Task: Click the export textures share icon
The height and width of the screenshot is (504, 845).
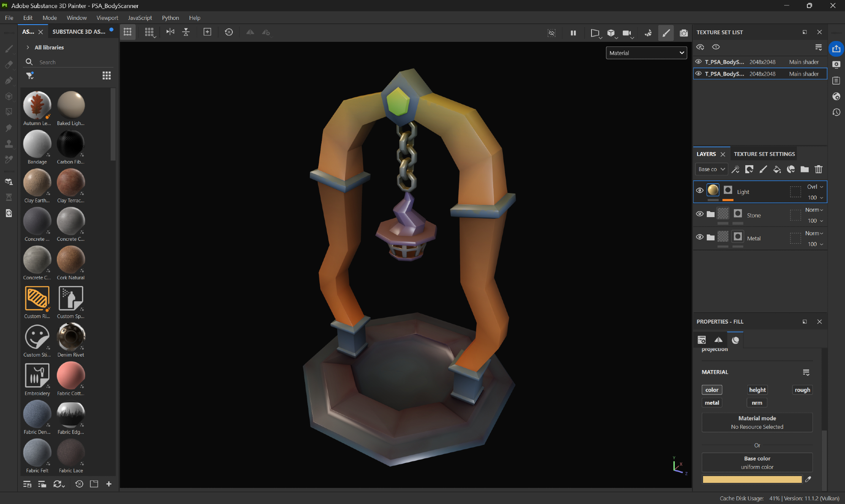Action: (x=836, y=49)
